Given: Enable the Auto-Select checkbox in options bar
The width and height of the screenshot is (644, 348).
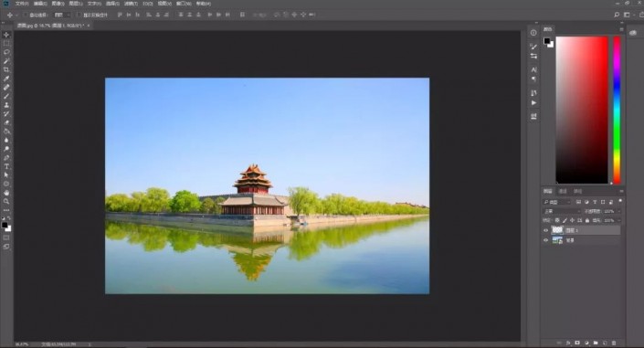Looking at the screenshot, I should coord(26,15).
